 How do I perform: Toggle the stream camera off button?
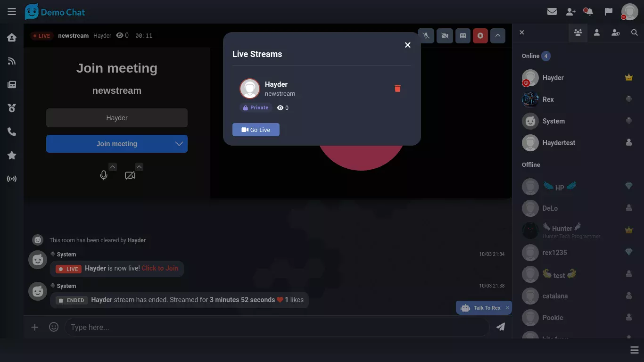tap(444, 36)
